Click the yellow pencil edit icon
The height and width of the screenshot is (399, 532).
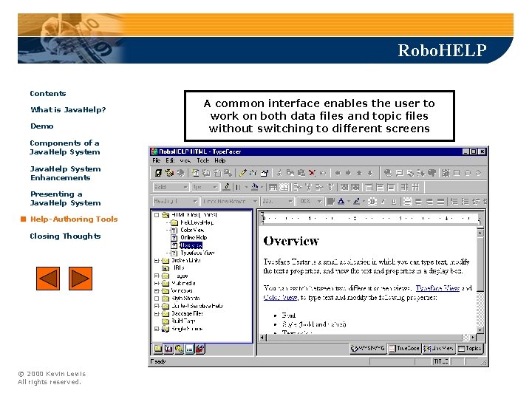coord(242,173)
